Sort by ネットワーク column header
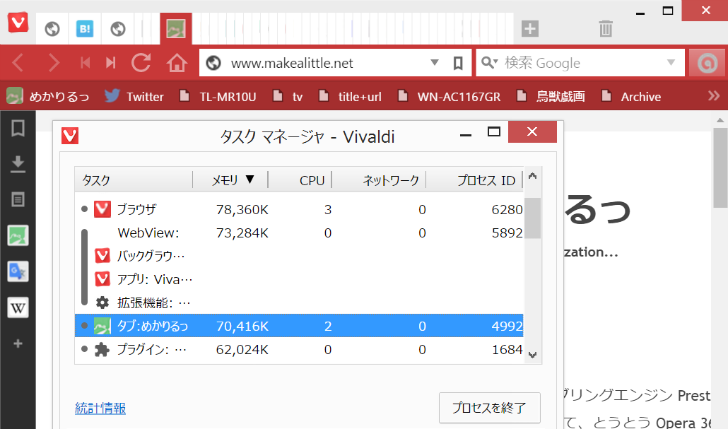Image resolution: width=728 pixels, height=429 pixels. [379, 180]
